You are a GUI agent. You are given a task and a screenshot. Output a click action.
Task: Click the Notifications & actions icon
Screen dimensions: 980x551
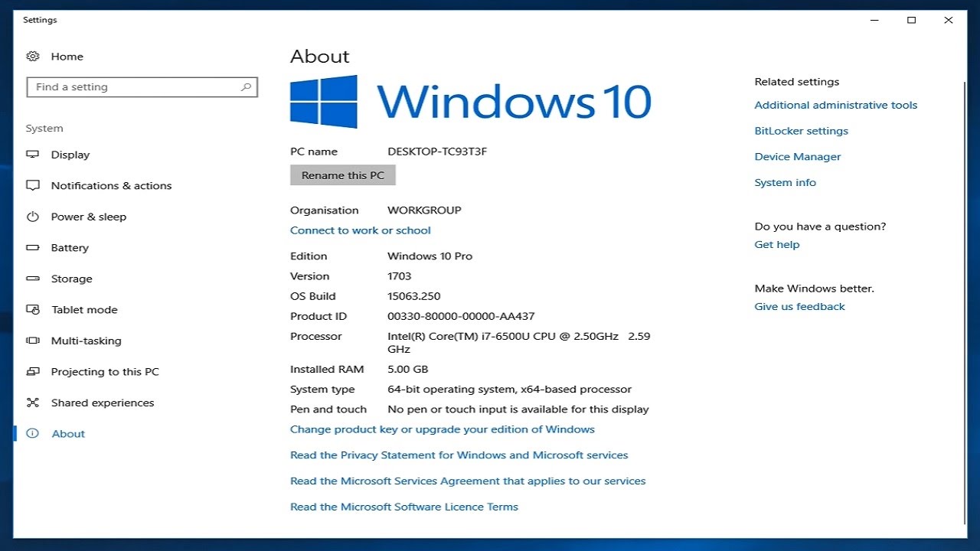click(33, 186)
